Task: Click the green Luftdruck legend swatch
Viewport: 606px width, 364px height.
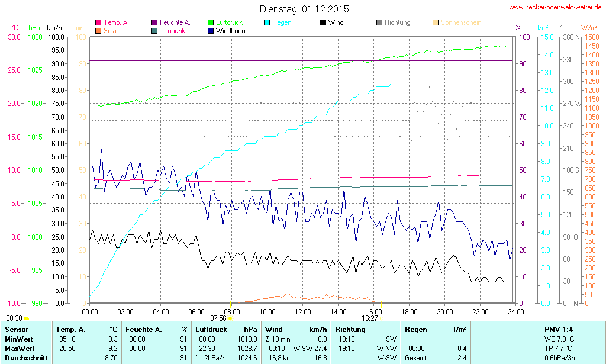Action: point(211,23)
